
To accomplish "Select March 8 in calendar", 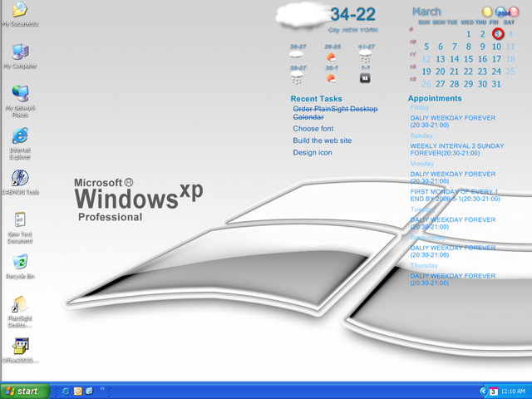I will click(469, 47).
